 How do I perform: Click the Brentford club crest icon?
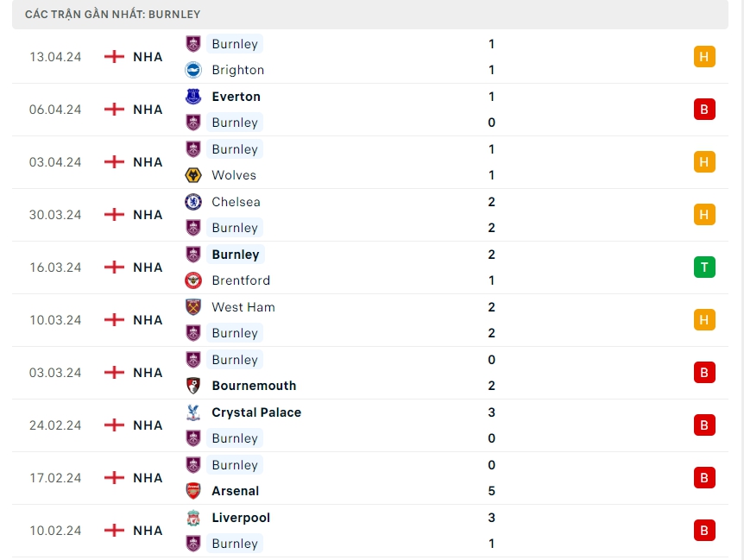(x=193, y=280)
